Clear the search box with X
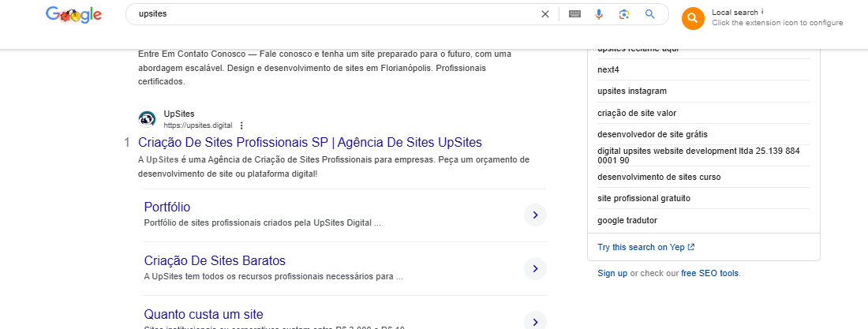The width and height of the screenshot is (868, 329). click(545, 14)
